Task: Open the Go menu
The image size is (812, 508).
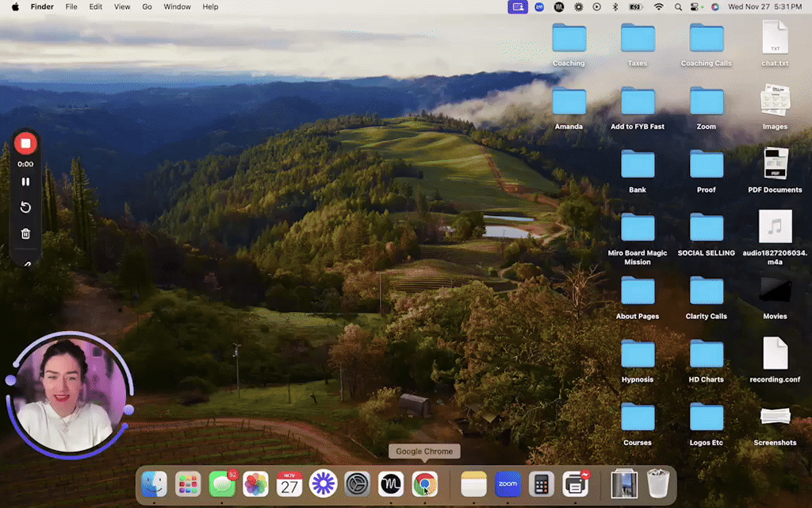Action: click(x=147, y=6)
